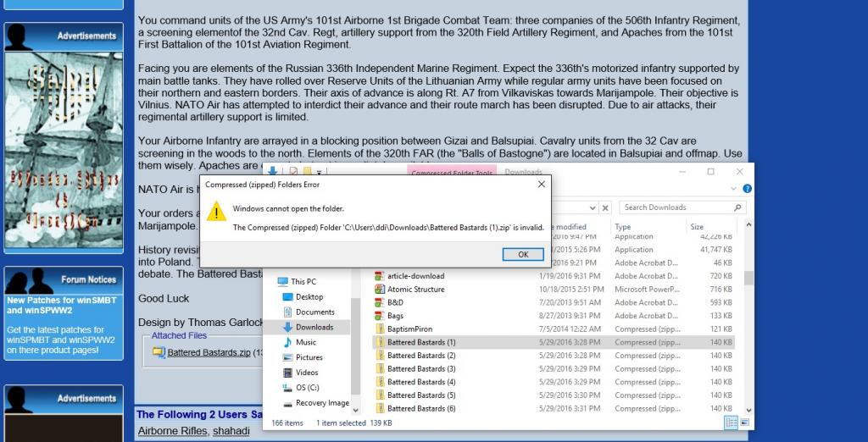The height and width of the screenshot is (442, 868).
Task: Open the Explorer help question-mark icon
Action: click(746, 189)
